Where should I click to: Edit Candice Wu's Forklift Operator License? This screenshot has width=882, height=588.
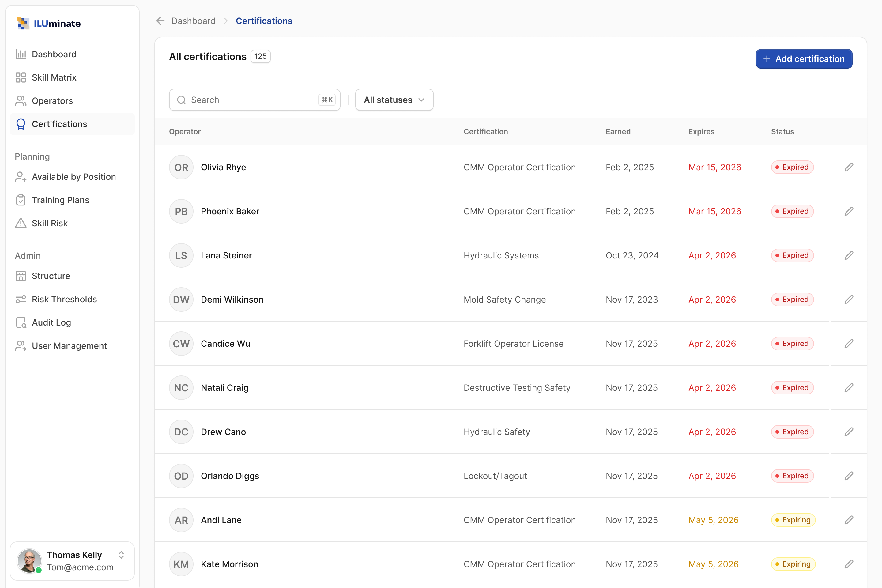click(x=849, y=344)
